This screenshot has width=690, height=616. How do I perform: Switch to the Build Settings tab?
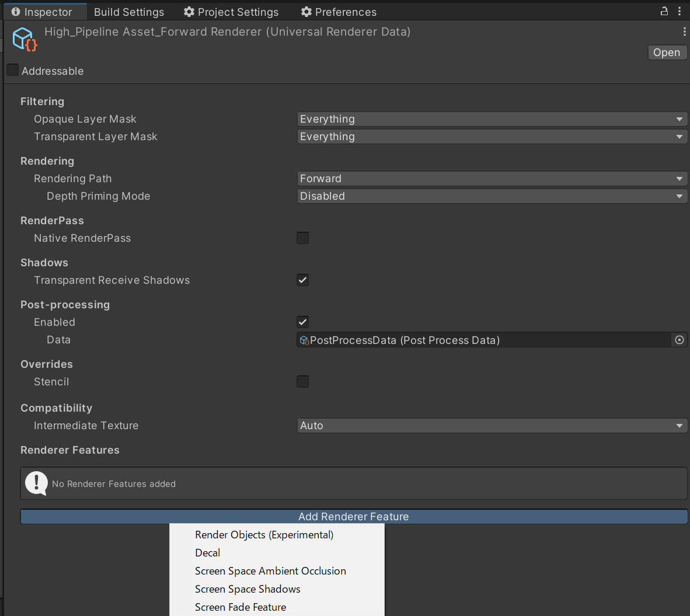[129, 12]
